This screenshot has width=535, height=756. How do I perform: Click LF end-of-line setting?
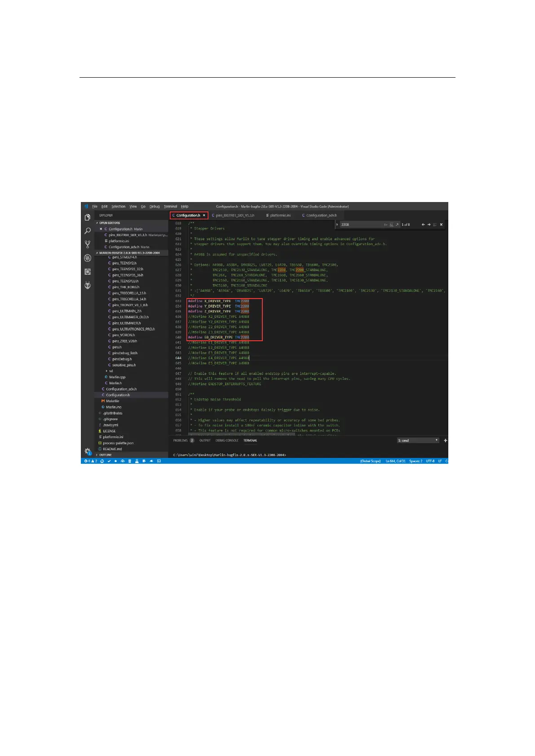tap(440, 461)
